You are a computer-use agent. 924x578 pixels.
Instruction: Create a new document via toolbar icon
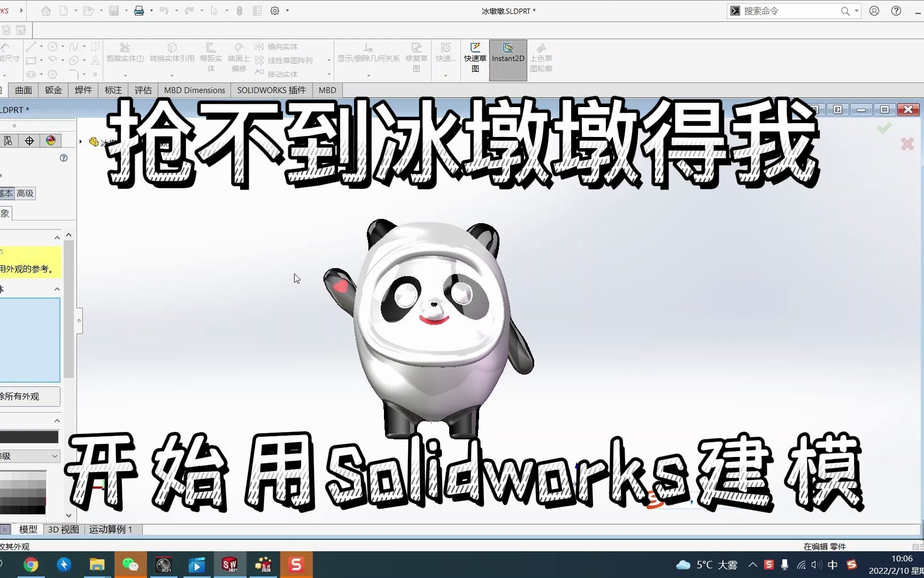pos(64,11)
